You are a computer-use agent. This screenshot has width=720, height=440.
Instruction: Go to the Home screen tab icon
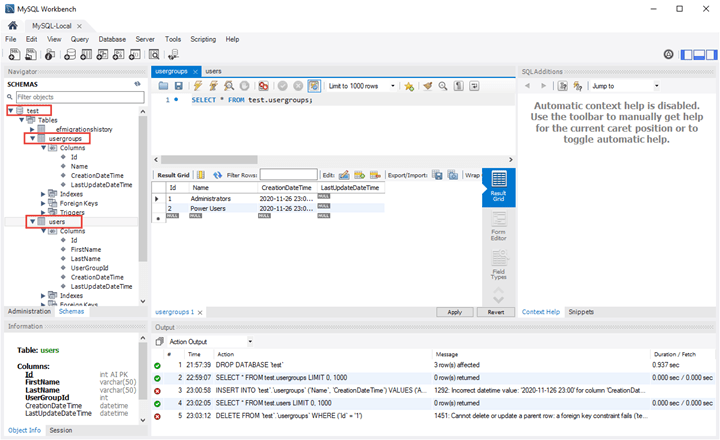12,26
